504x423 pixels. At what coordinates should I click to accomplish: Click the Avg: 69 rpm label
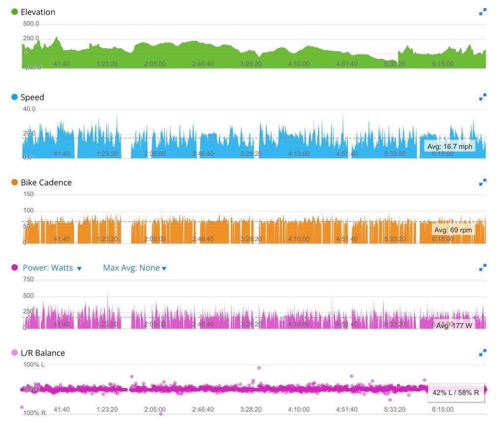click(453, 230)
